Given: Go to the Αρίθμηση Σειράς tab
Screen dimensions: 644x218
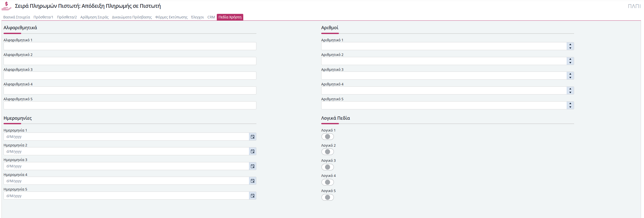Looking at the screenshot, I should coord(94,17).
